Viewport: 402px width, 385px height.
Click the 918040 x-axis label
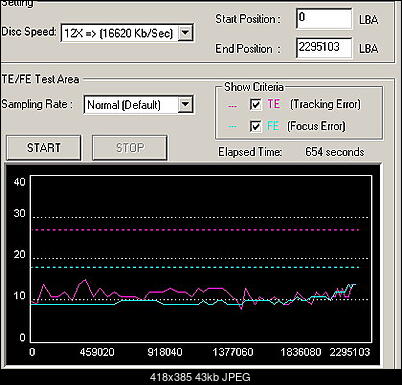(165, 352)
